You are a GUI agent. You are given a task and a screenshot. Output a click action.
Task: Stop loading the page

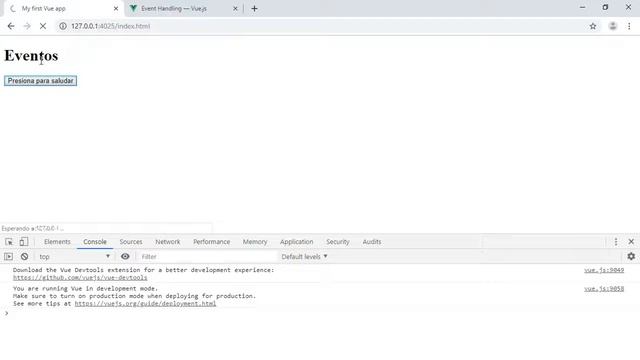[43, 26]
